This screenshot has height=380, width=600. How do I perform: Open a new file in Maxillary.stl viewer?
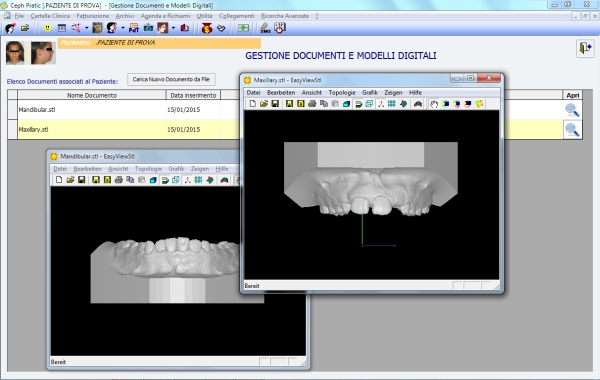pos(253,104)
